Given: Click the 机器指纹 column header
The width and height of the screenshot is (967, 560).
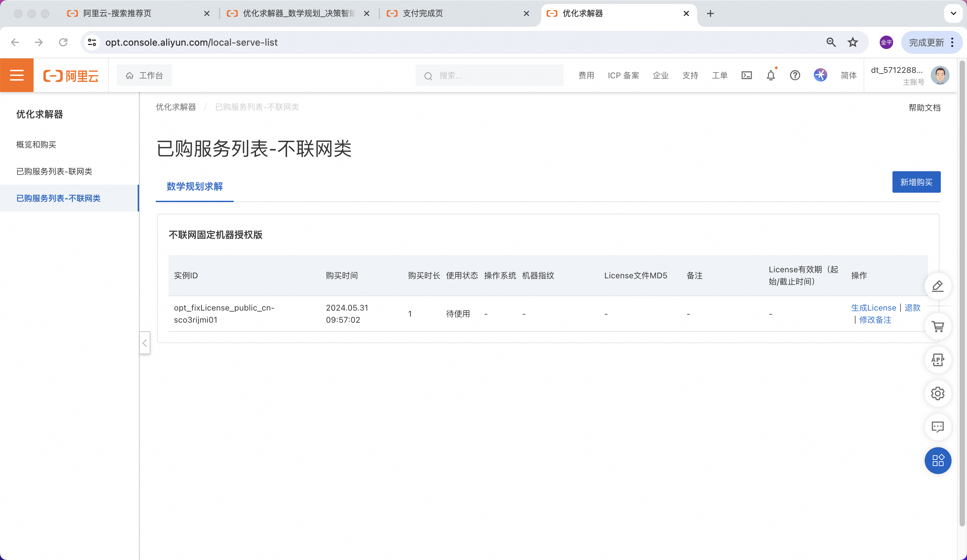Looking at the screenshot, I should pyautogui.click(x=538, y=276).
